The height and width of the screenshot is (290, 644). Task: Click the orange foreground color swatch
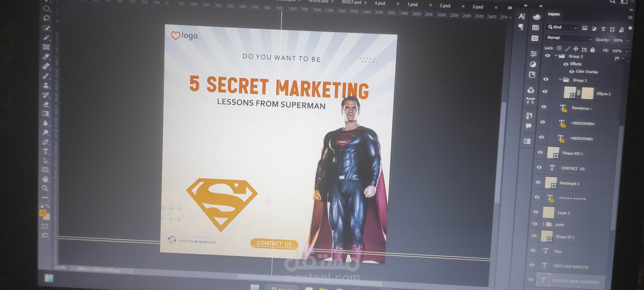click(43, 213)
